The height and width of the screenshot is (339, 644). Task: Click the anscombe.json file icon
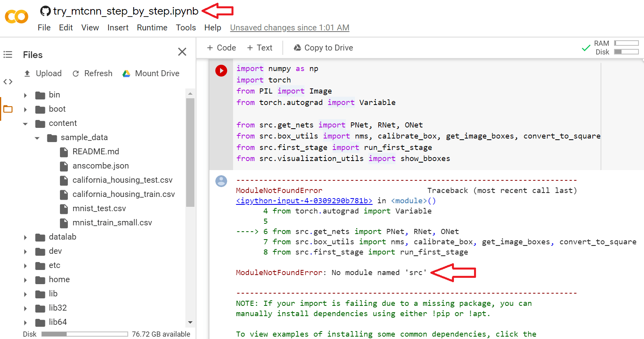pyautogui.click(x=64, y=166)
